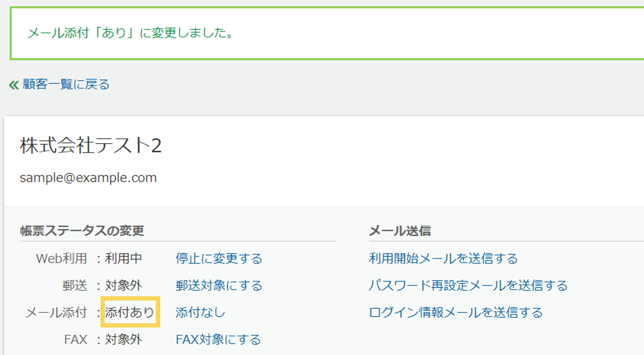
Task: Click the FAX対象にする link
Action: point(218,339)
